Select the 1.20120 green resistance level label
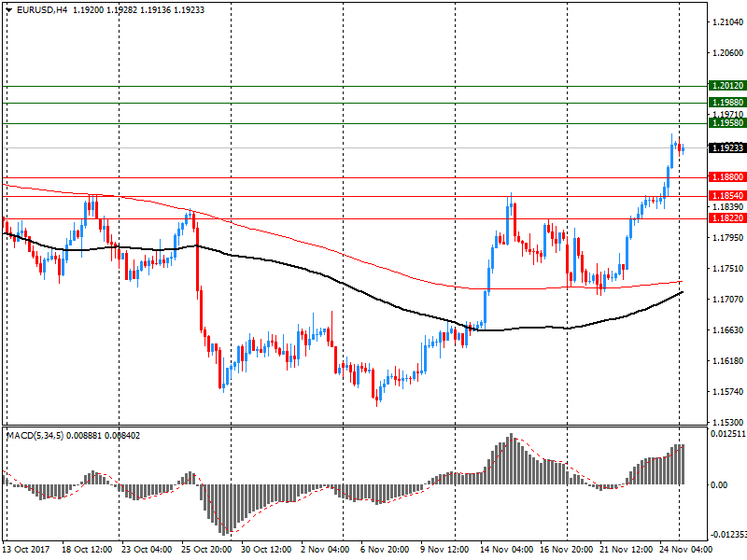 (x=727, y=86)
